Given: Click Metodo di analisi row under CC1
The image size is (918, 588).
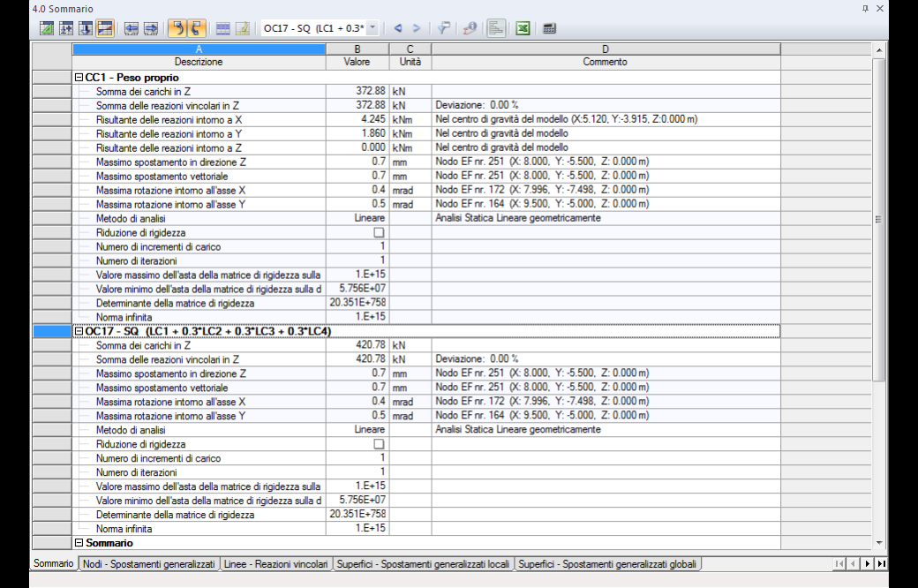Looking at the screenshot, I should (426, 218).
